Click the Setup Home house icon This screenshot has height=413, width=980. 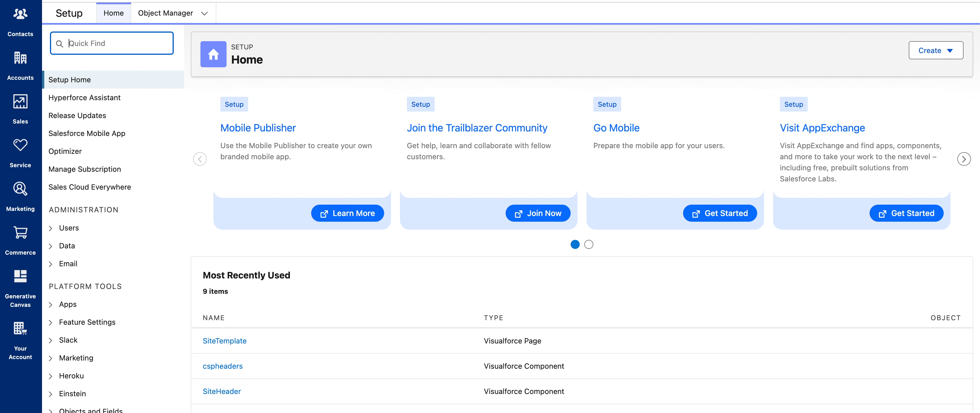pos(213,54)
